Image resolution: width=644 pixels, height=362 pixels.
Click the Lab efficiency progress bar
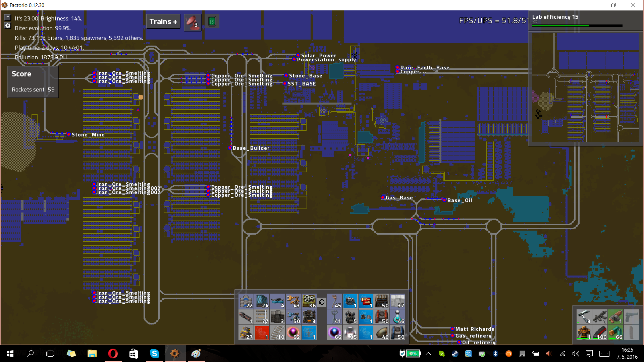577,25
